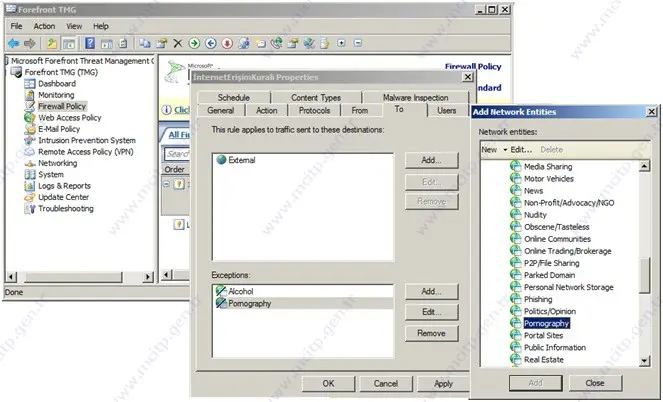Select Forefront TMG (TMG) server node
Image resolution: width=663 pixels, height=402 pixels.
(61, 72)
